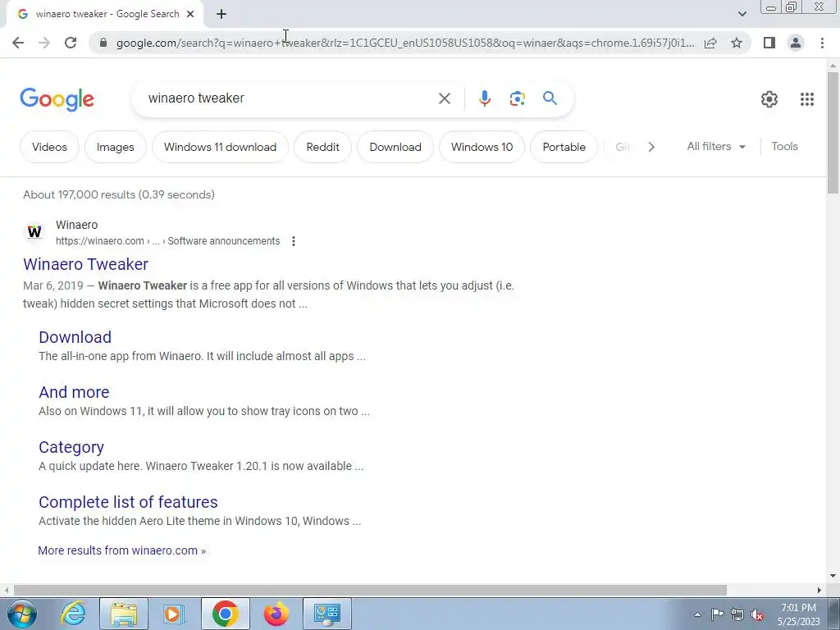The width and height of the screenshot is (840, 630).
Task: Open the search Tools button
Action: point(784,146)
